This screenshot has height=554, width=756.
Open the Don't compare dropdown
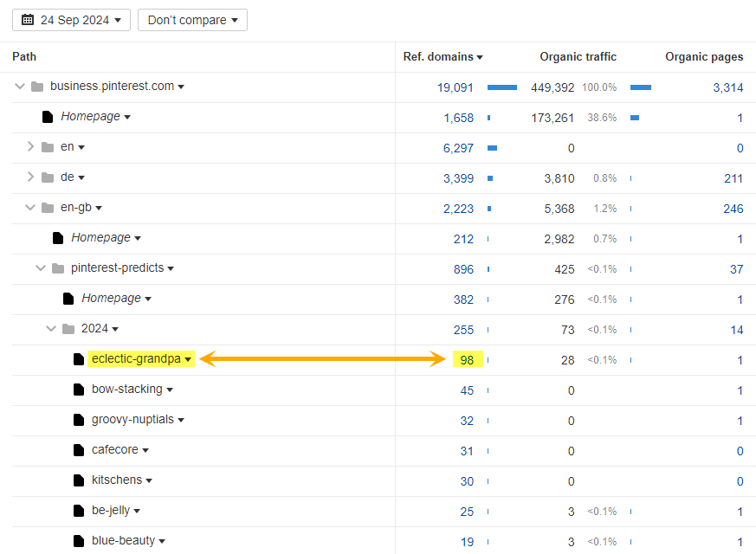pos(192,19)
